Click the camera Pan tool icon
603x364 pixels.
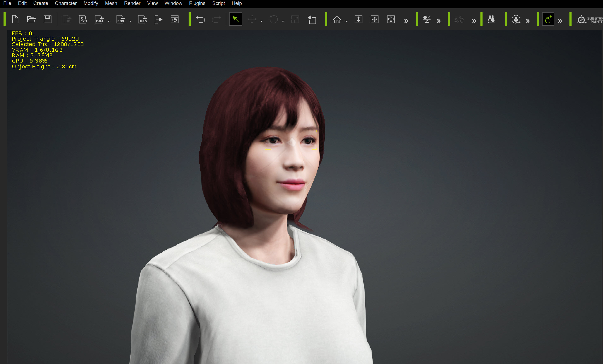click(x=374, y=19)
